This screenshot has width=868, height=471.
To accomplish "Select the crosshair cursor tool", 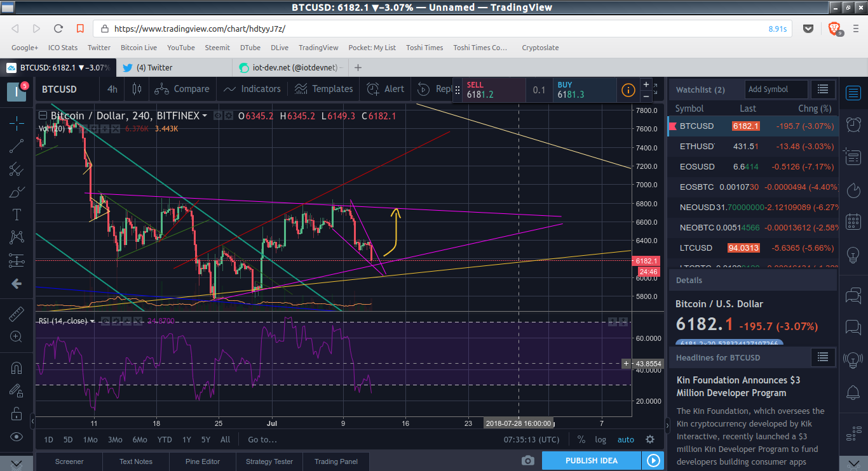I will point(17,123).
